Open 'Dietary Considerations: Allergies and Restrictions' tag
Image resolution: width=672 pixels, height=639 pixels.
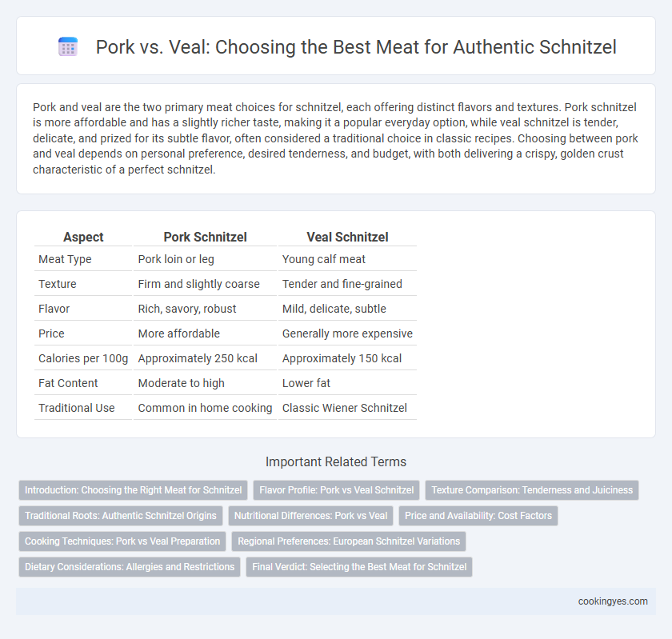tap(130, 566)
